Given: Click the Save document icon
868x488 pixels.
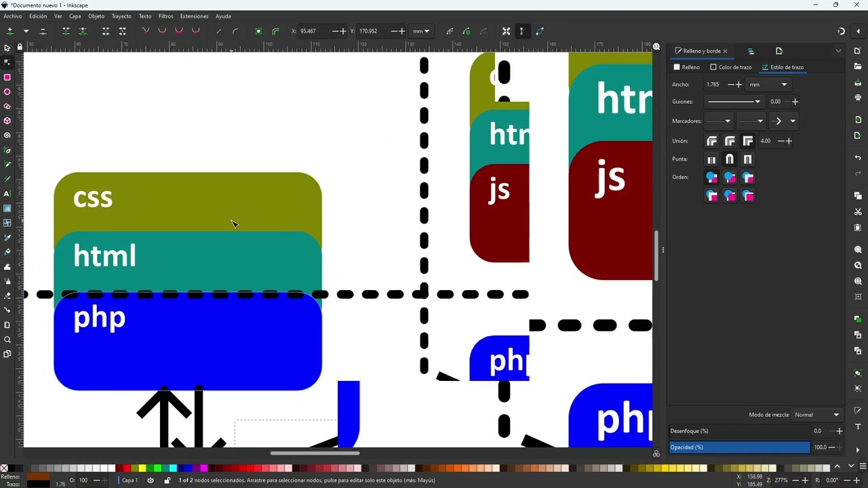Looking at the screenshot, I should tap(858, 82).
